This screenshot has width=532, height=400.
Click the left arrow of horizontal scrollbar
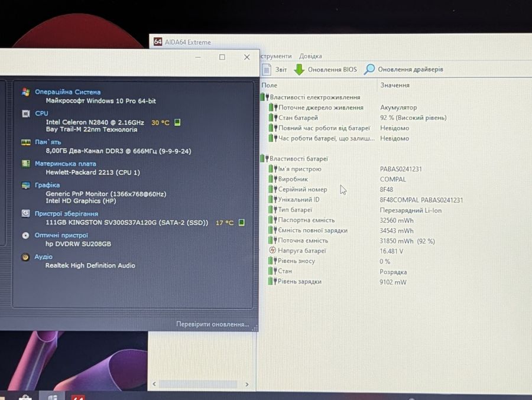[154, 384]
